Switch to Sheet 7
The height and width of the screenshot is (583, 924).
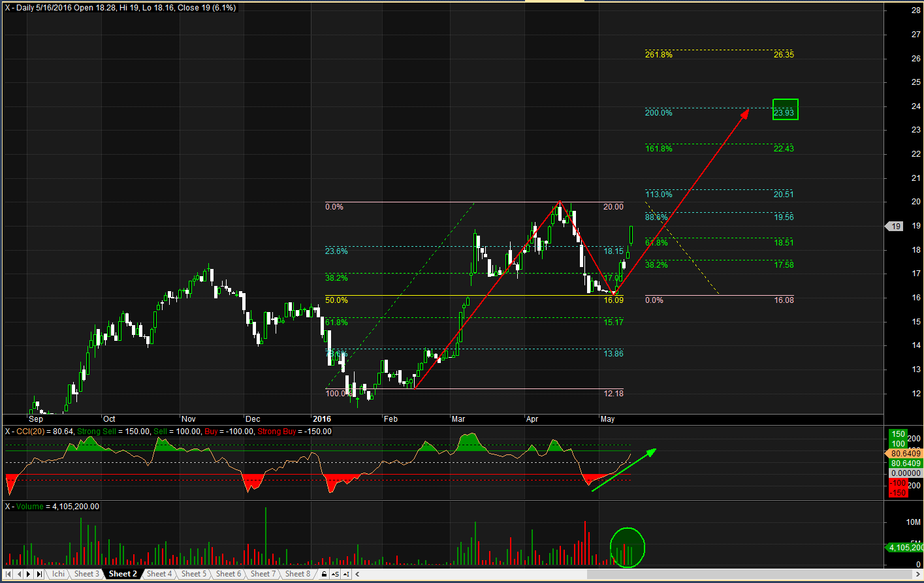coord(263,574)
